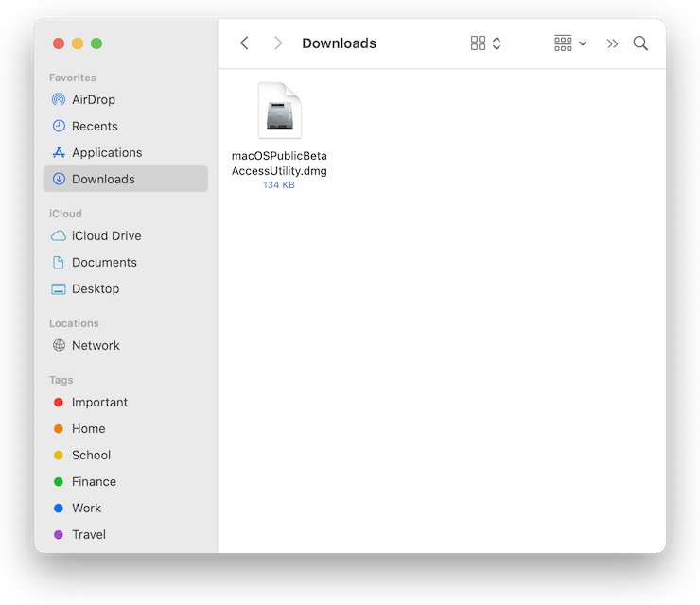Image resolution: width=700 pixels, height=605 pixels.
Task: Click the iCloud Drive cloud icon
Action: coord(59,236)
